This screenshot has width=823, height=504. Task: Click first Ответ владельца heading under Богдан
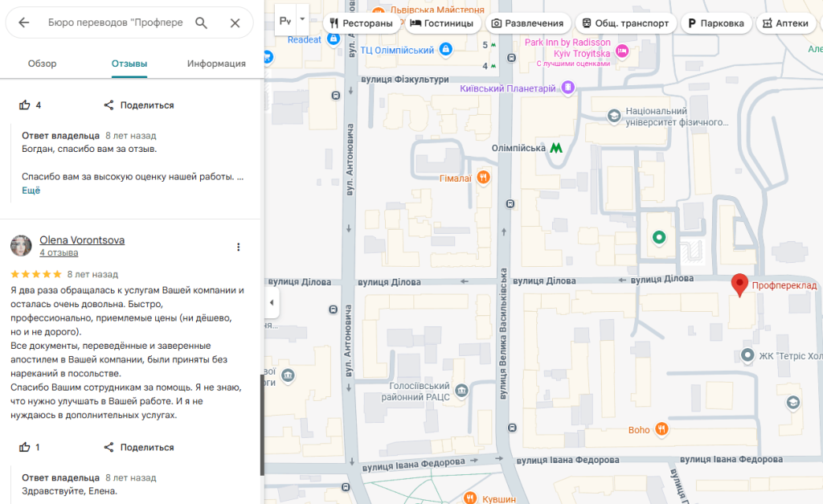(60, 136)
